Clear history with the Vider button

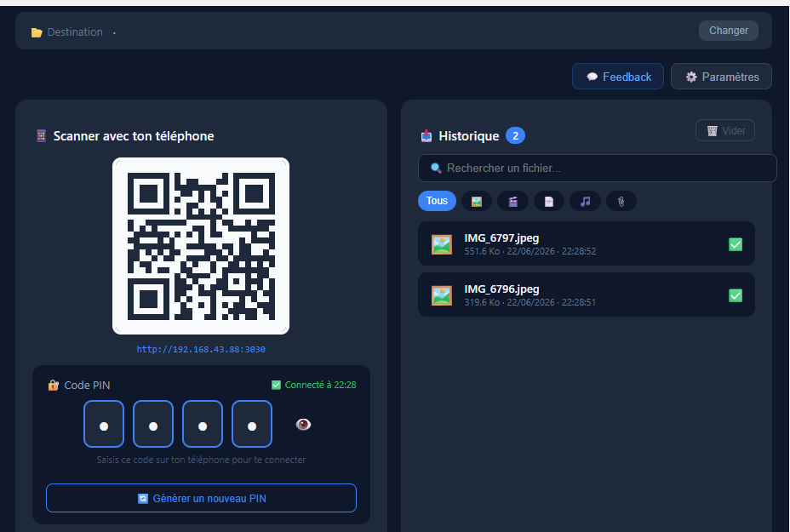pyautogui.click(x=725, y=130)
